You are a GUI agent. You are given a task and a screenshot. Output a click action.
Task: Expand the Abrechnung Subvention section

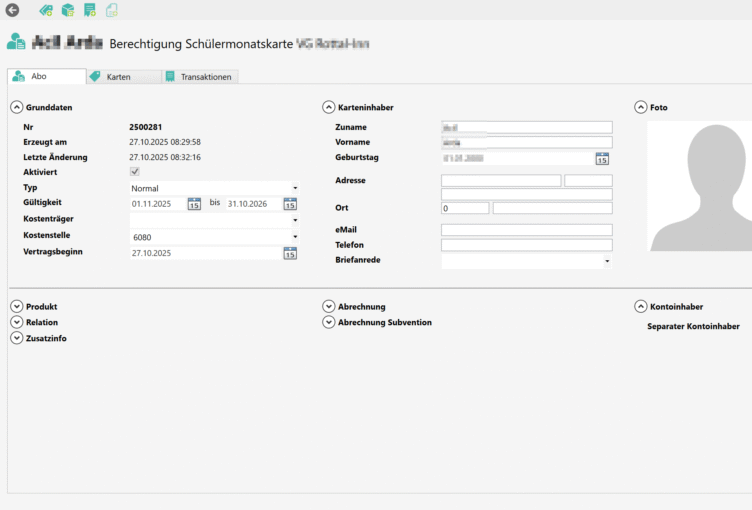click(x=329, y=322)
